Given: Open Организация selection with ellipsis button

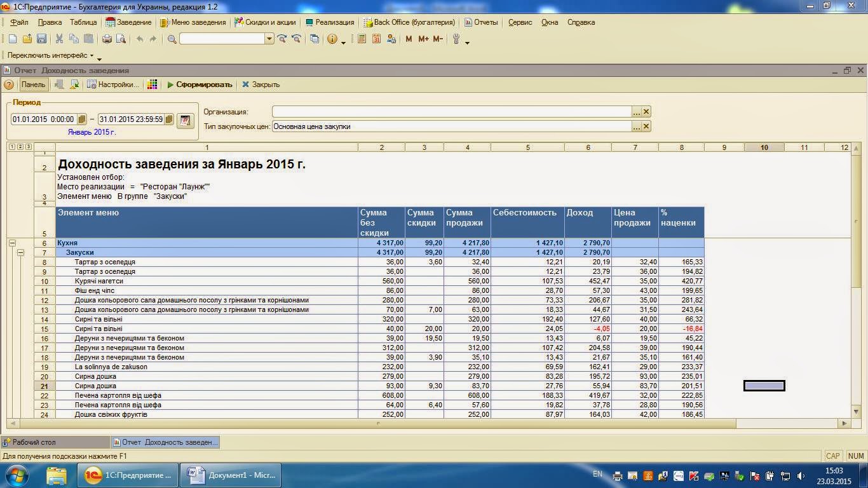Looking at the screenshot, I should pyautogui.click(x=637, y=111).
